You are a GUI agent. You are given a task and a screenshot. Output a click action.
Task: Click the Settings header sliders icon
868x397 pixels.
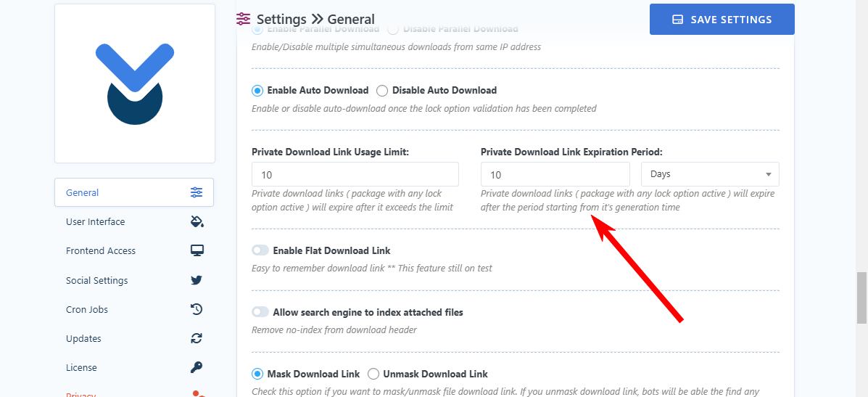(244, 19)
